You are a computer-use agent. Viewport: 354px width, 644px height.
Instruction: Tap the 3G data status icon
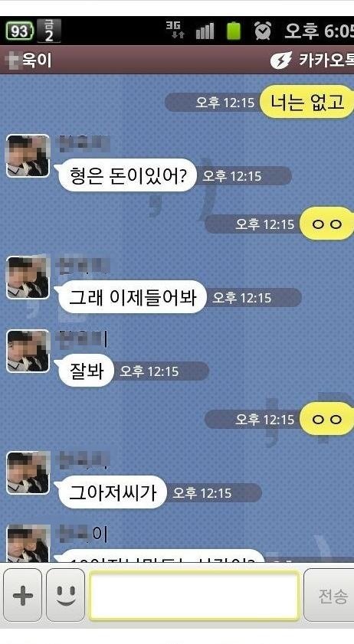point(175,31)
